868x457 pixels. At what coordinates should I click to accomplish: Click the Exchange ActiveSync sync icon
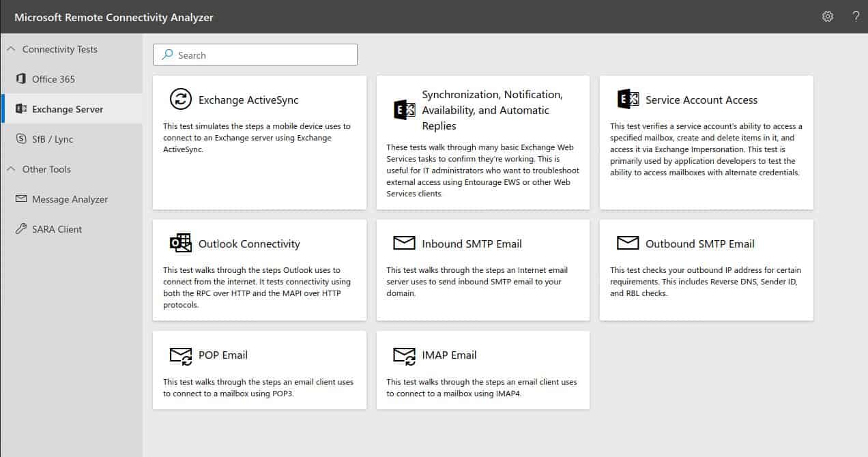point(181,99)
